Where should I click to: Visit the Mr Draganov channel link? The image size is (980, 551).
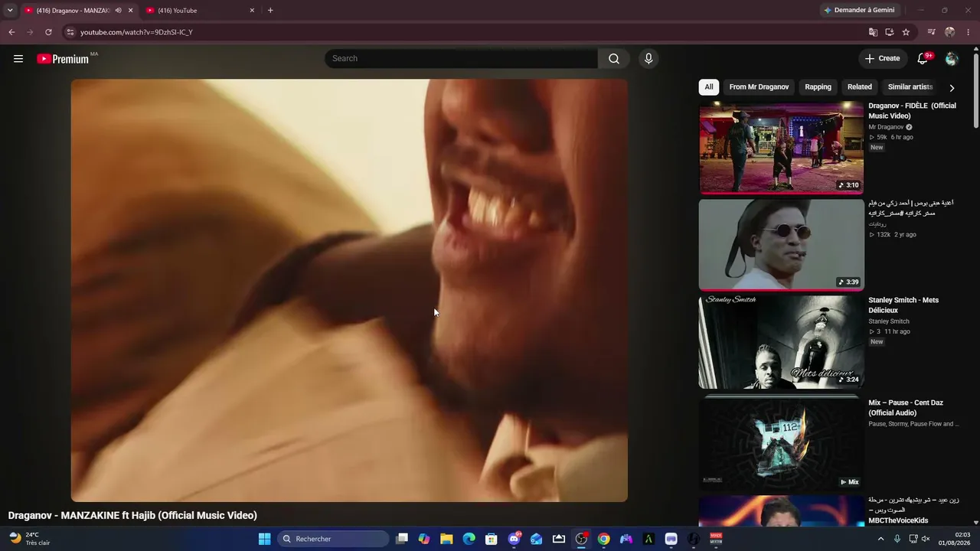886,127
